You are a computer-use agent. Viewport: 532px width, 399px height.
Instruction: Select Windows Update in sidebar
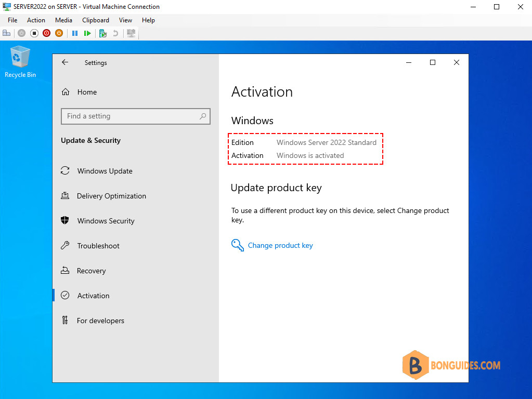pos(105,171)
